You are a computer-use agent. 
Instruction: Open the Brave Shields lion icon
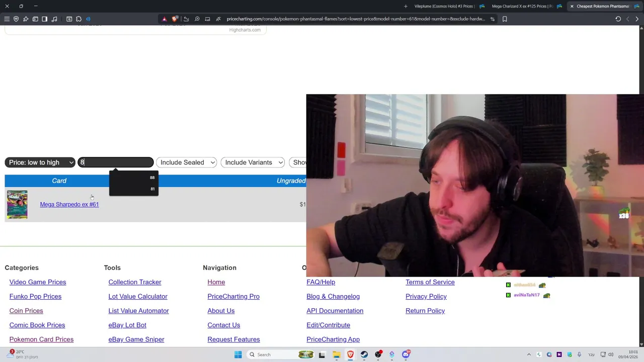tap(175, 19)
